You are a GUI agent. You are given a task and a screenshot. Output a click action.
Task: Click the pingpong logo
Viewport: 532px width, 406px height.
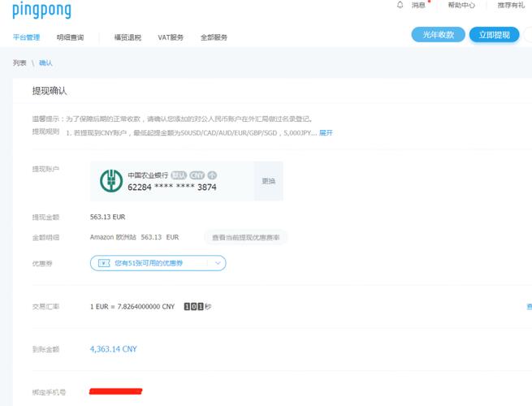tap(41, 11)
